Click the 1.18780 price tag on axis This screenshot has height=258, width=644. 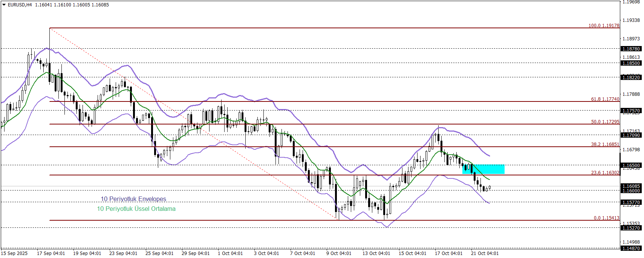tap(631, 49)
